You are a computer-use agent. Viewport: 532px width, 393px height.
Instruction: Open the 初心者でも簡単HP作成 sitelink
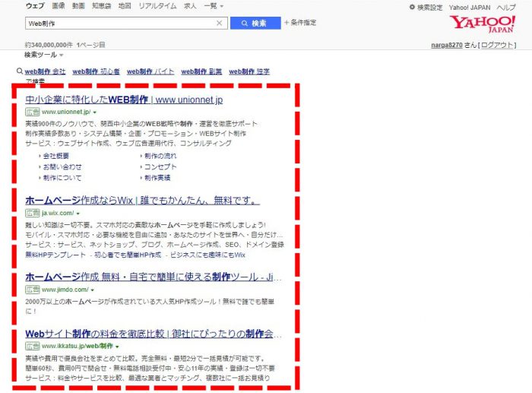click(128, 255)
